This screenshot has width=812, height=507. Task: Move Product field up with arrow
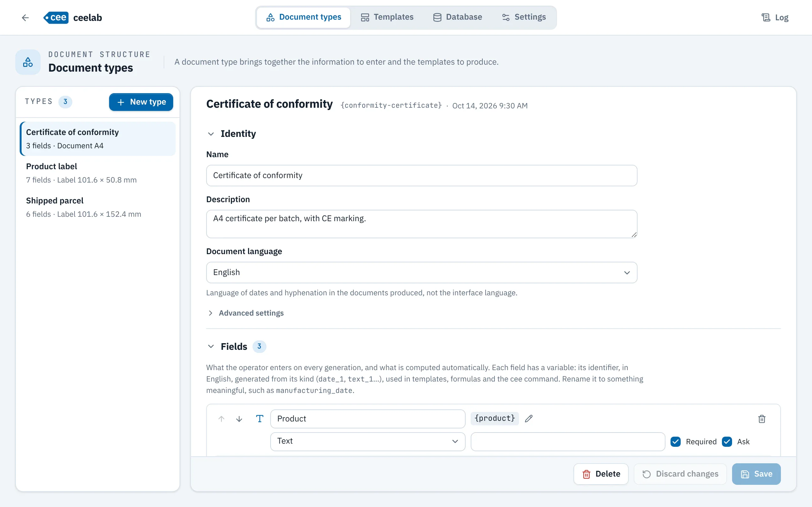(x=221, y=419)
